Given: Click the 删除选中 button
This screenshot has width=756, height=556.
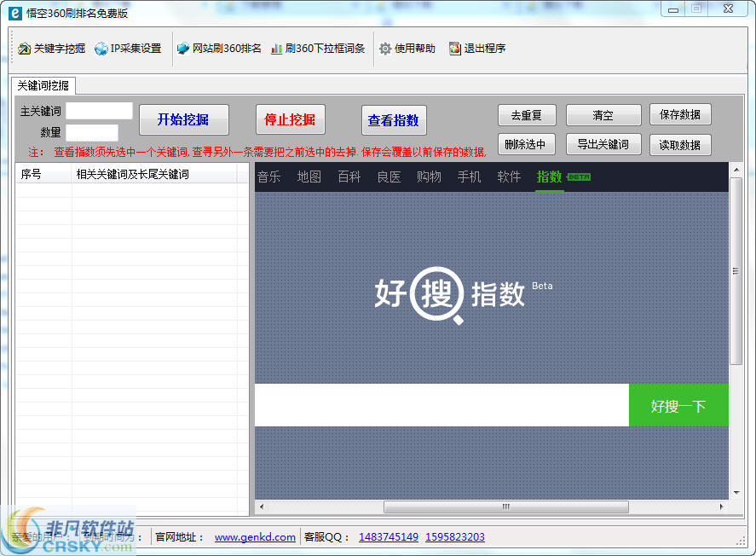Looking at the screenshot, I should pos(526,144).
